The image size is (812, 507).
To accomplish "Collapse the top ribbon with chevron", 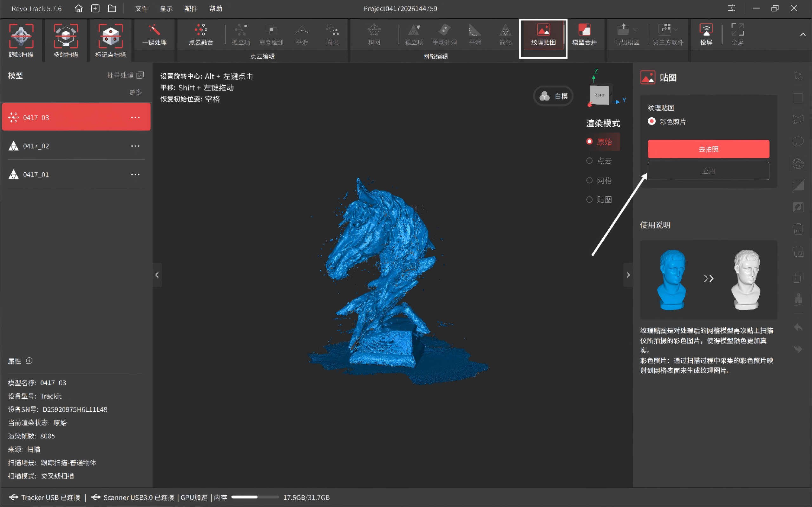I will click(x=802, y=35).
